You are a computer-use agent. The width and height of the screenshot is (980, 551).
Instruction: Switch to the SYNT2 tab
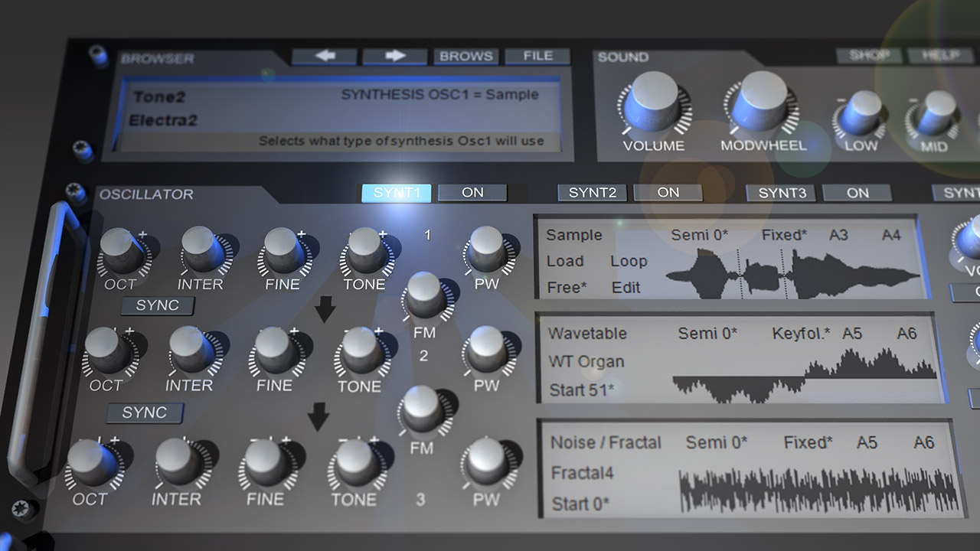pyautogui.click(x=592, y=193)
